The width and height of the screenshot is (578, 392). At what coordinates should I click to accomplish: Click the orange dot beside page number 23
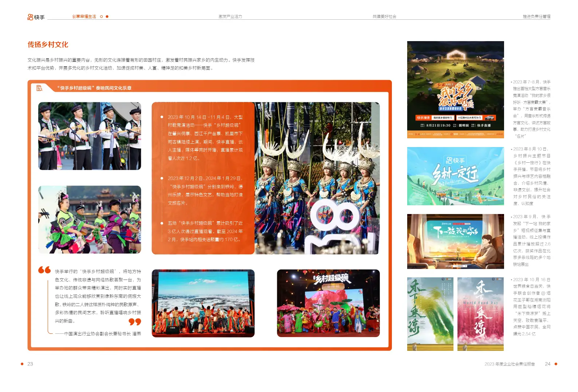(22, 364)
